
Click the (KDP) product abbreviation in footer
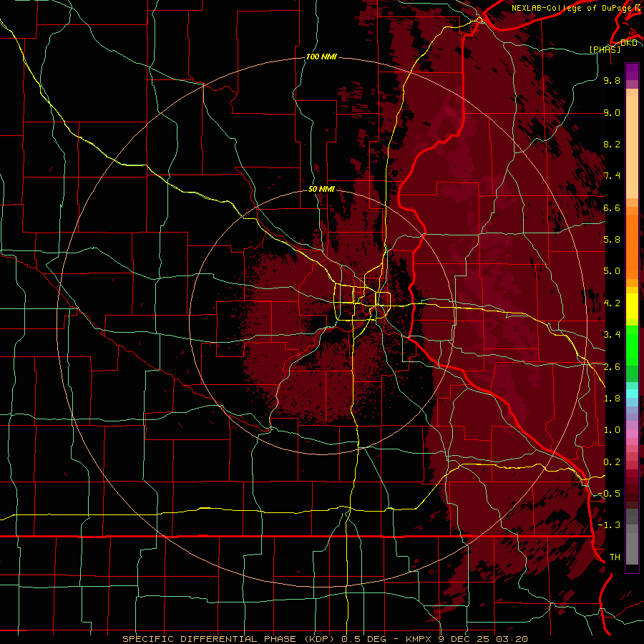319,639
